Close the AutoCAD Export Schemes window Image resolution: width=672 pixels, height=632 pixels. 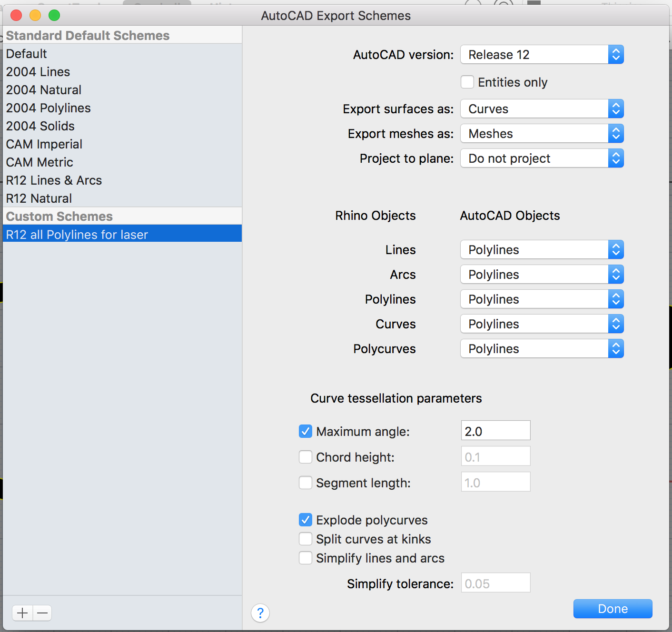16,15
